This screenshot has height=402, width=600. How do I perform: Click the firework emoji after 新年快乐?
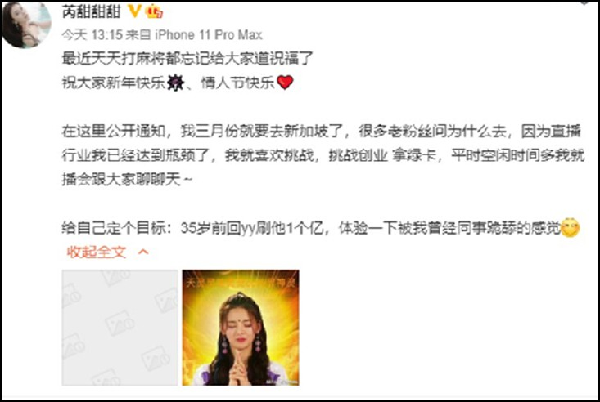pyautogui.click(x=175, y=83)
